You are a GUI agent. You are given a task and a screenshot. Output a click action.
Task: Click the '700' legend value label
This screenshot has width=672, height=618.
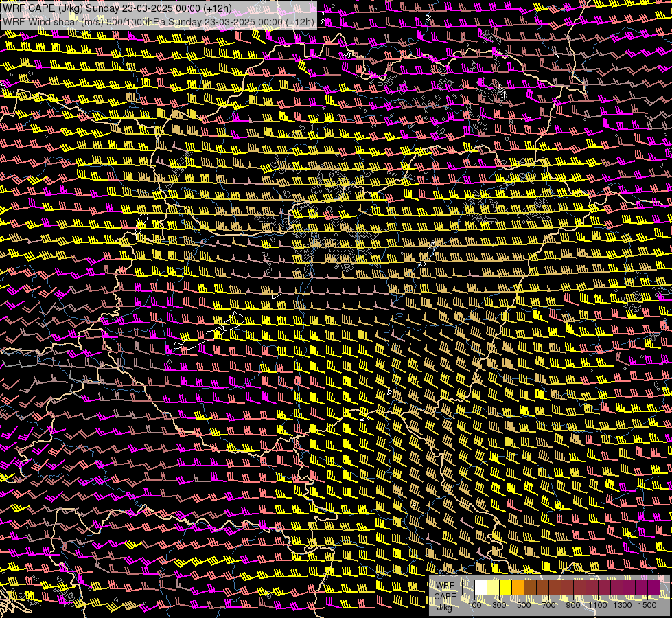pos(548,605)
